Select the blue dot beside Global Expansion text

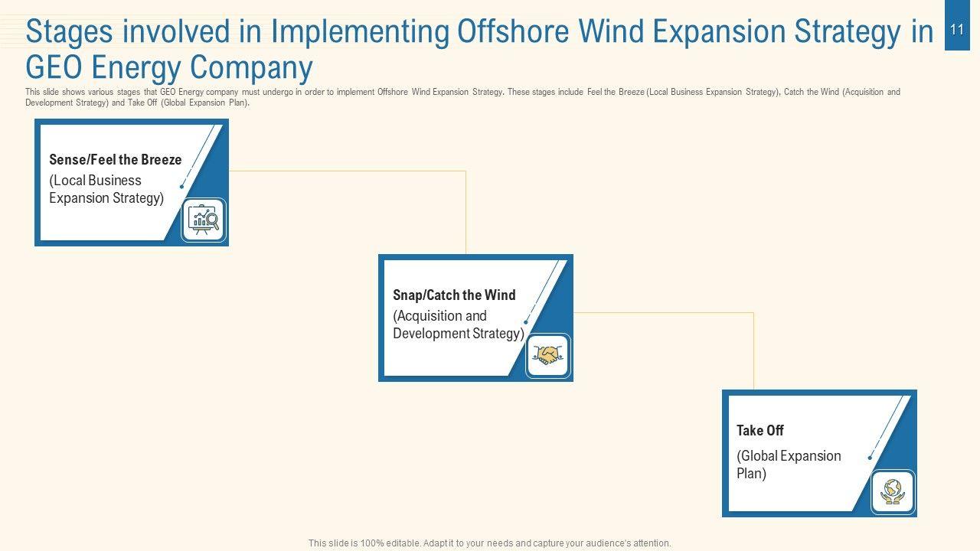[x=870, y=458]
